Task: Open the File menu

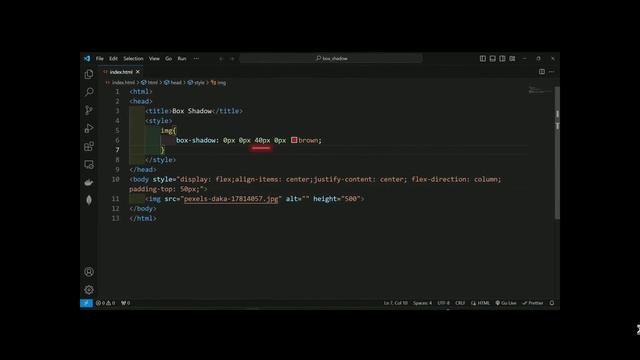Action: click(x=100, y=59)
